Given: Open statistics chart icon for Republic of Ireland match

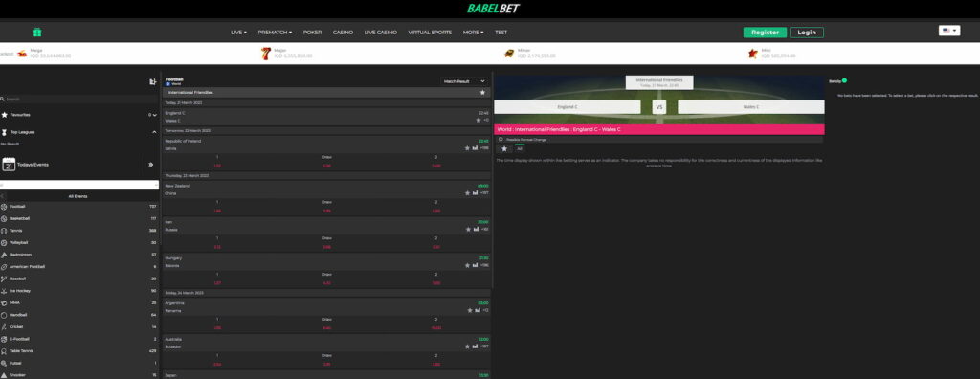Looking at the screenshot, I should point(475,148).
